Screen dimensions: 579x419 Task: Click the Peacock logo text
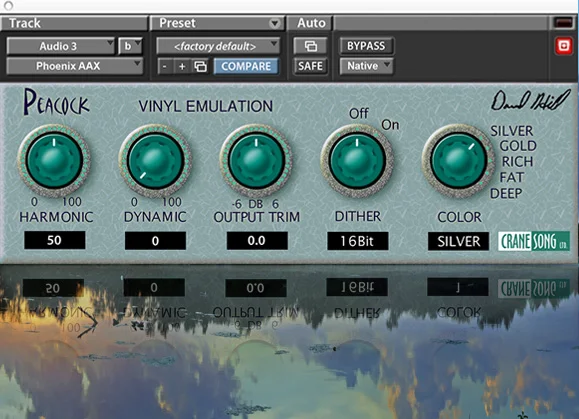tap(56, 102)
